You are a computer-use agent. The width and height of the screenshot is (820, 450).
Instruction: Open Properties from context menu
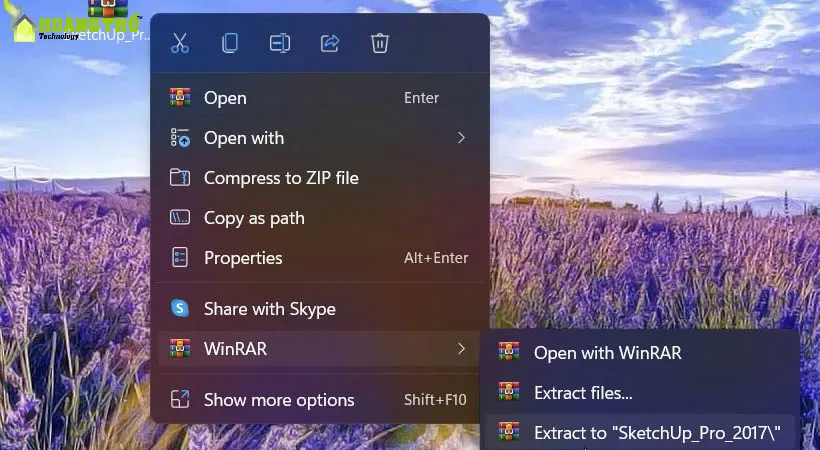point(243,258)
